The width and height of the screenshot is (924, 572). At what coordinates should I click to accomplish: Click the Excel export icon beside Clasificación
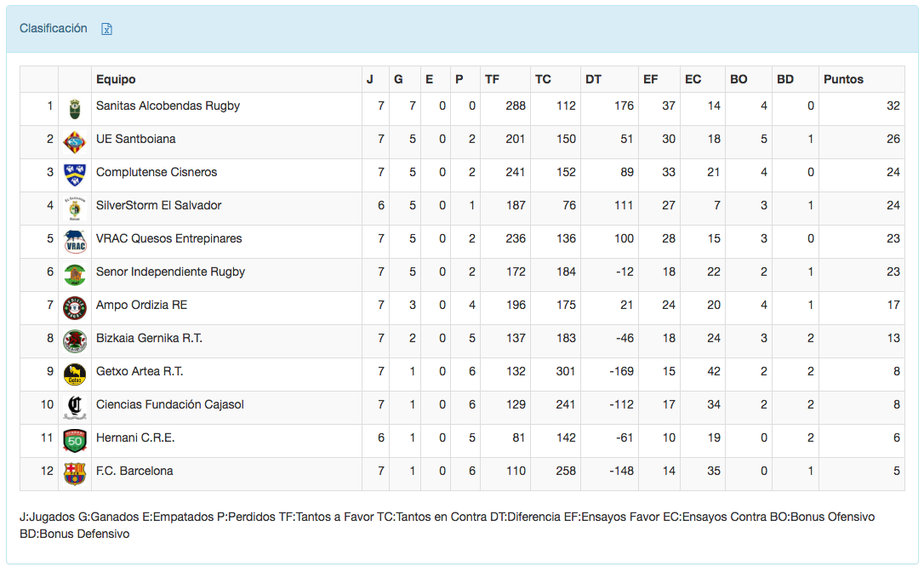107,29
